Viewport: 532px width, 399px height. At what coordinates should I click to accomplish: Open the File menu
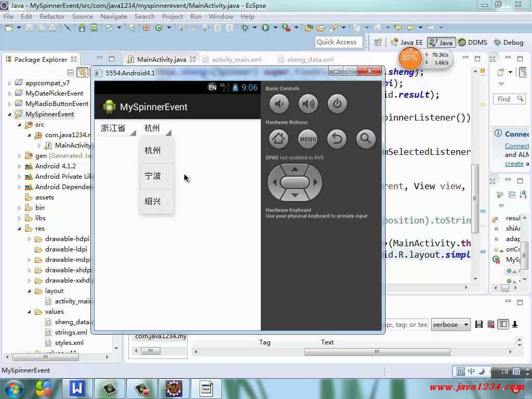[x=8, y=16]
